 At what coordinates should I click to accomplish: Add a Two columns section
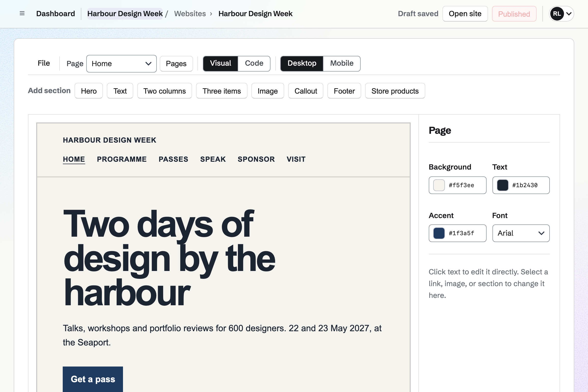point(164,91)
